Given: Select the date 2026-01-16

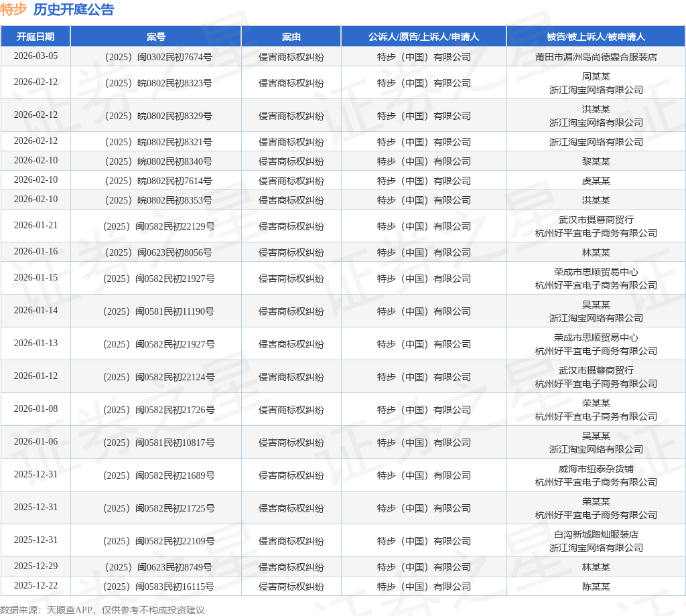Looking at the screenshot, I should click(x=36, y=251).
